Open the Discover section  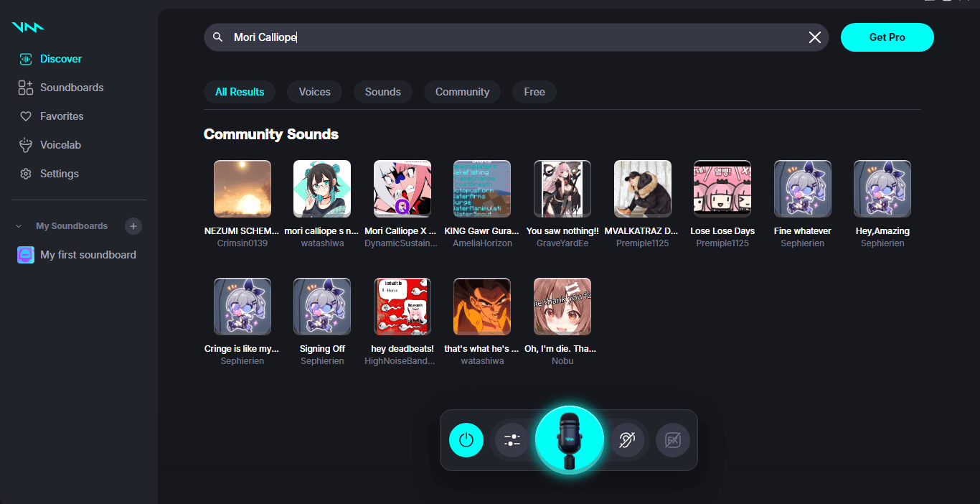click(60, 59)
